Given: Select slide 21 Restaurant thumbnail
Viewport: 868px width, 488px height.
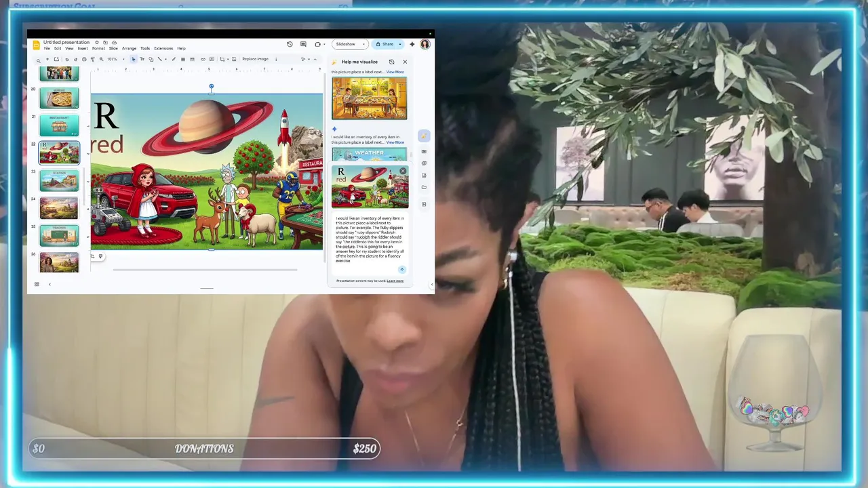Looking at the screenshot, I should point(59,125).
